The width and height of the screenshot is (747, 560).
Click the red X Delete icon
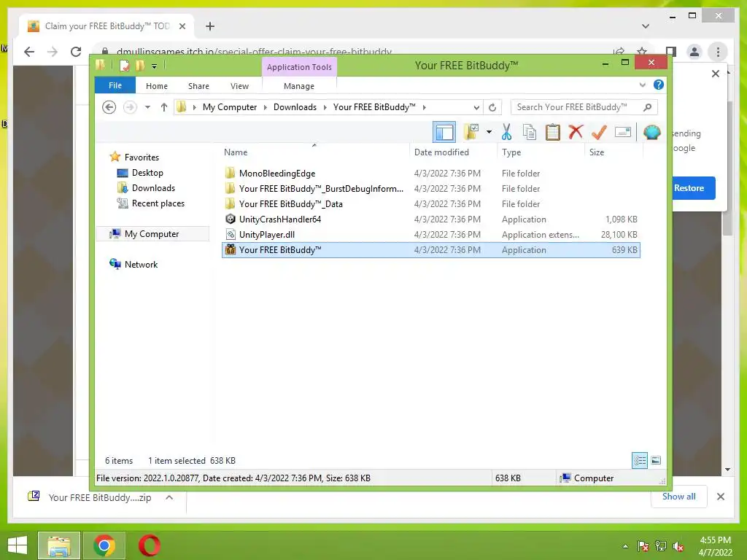point(576,131)
